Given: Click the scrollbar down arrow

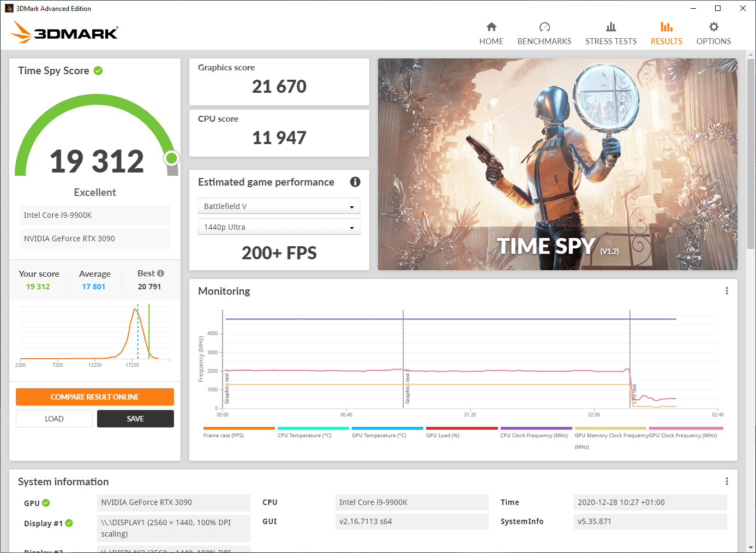Looking at the screenshot, I should [x=751, y=547].
